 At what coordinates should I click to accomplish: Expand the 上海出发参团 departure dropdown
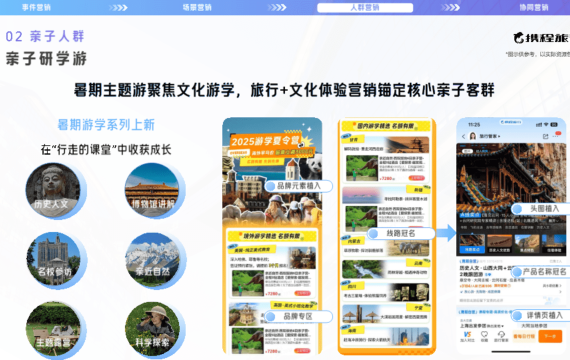tap(482, 326)
